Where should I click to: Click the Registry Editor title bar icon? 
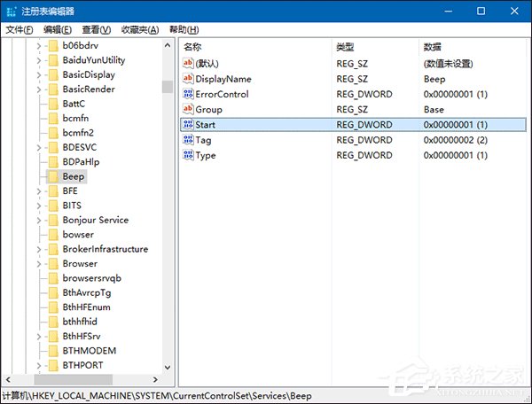pos(12,12)
